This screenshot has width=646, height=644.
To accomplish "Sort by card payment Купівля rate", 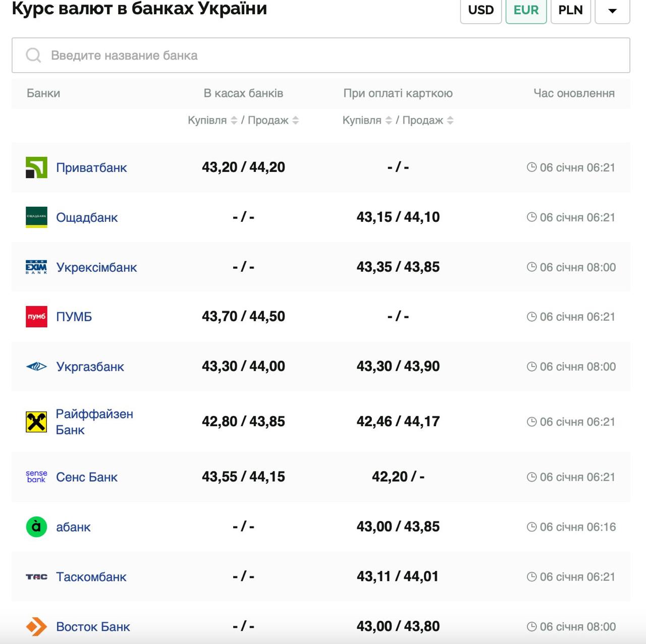I will [x=389, y=121].
